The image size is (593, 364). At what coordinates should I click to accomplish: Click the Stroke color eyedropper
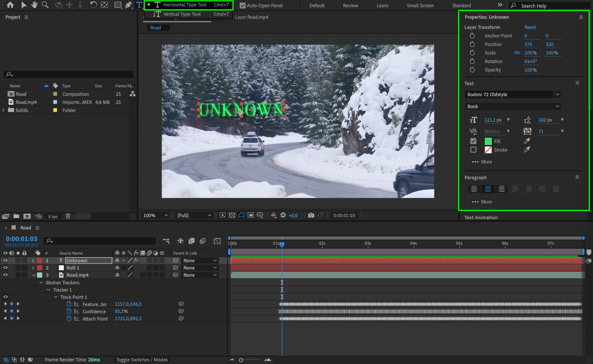[x=527, y=150]
